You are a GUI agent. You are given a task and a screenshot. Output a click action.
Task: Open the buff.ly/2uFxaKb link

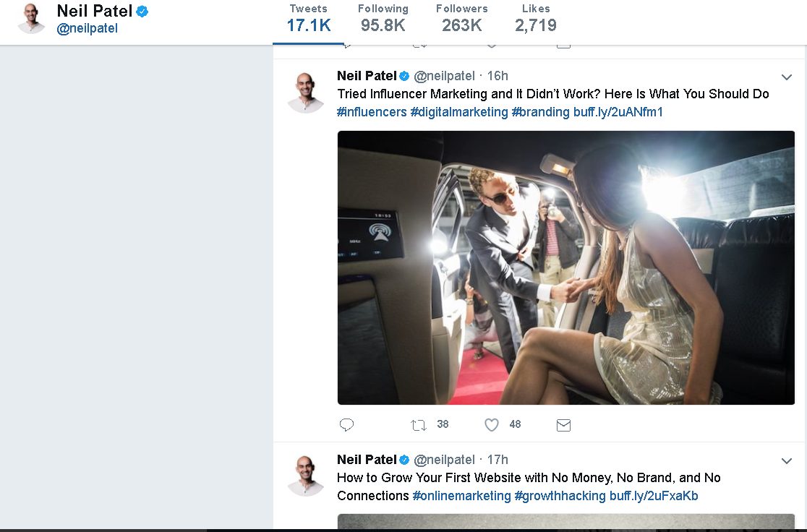click(x=654, y=496)
